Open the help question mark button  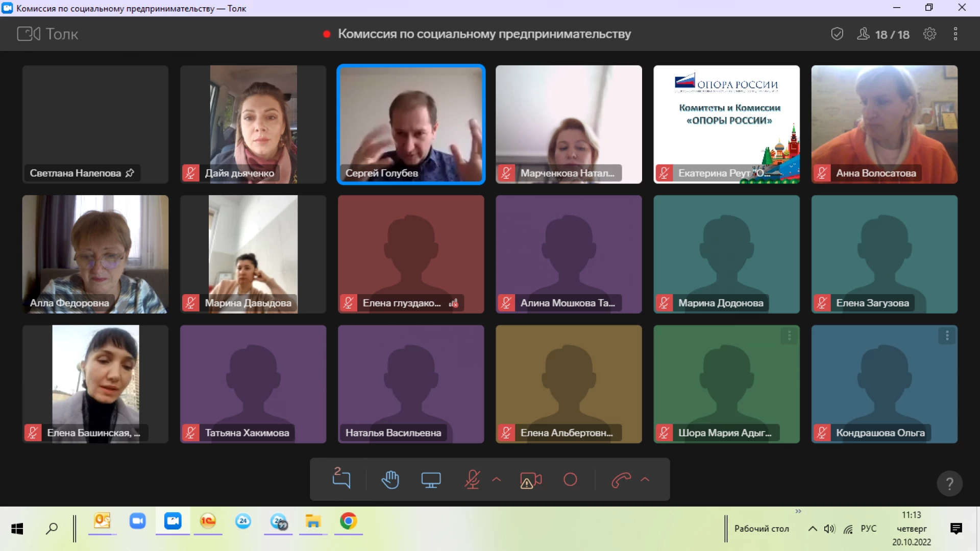pos(949,483)
